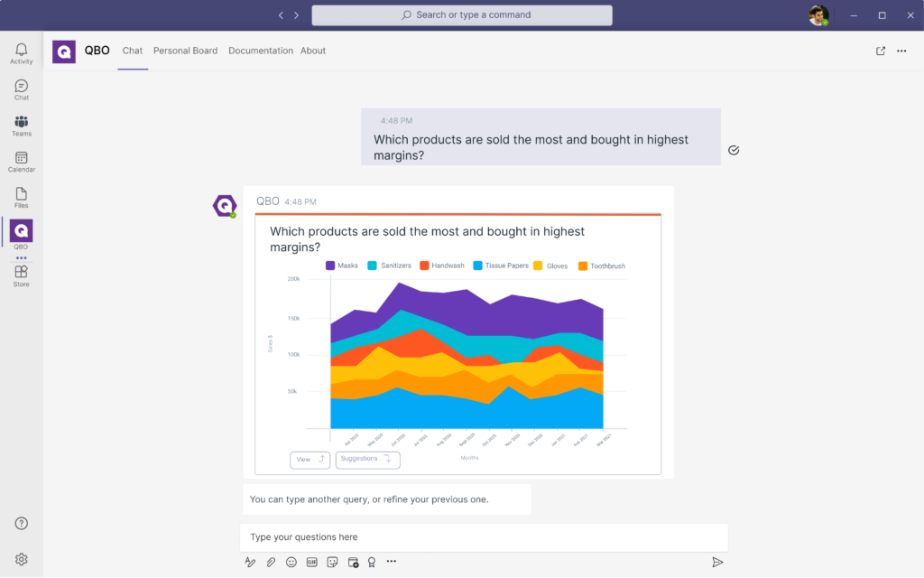Switch to the Documentation tab
This screenshot has width=924, height=578.
pos(260,51)
